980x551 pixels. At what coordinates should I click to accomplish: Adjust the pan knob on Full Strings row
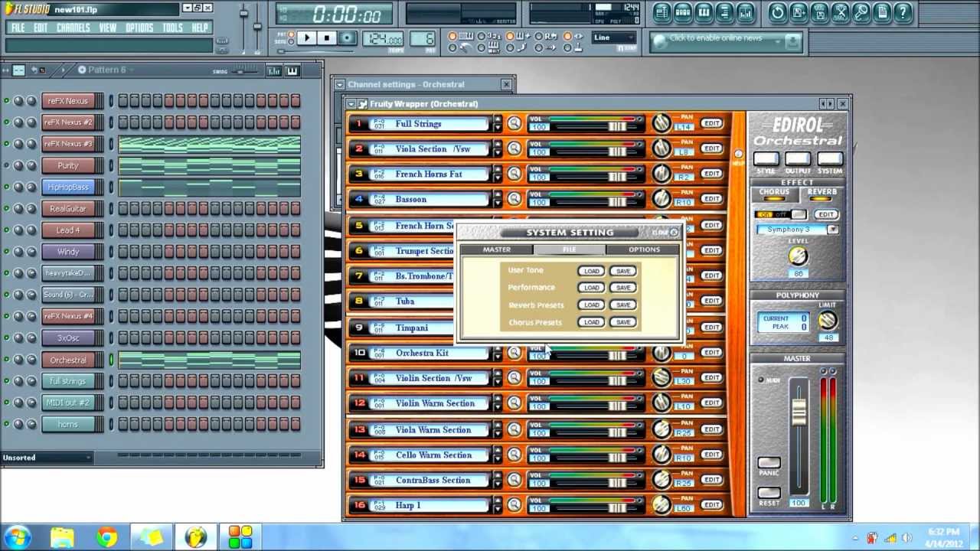pyautogui.click(x=661, y=123)
